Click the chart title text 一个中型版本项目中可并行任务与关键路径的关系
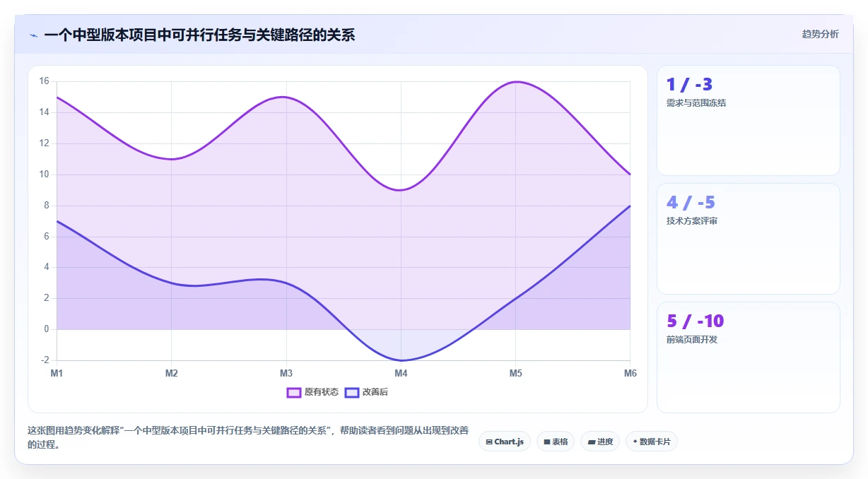This screenshot has height=479, width=868. tap(199, 35)
